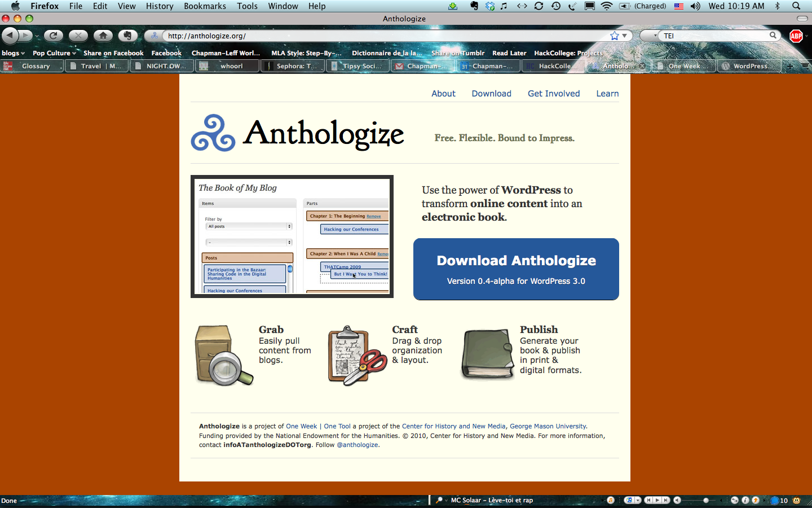
Task: Bookmark this page with the star icon
Action: pyautogui.click(x=614, y=36)
